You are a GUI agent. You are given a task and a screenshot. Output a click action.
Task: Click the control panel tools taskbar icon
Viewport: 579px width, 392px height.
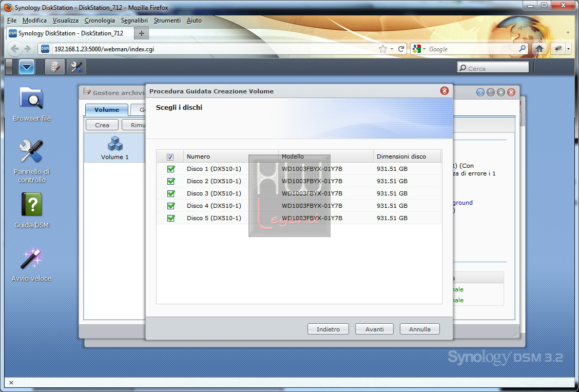(76, 67)
